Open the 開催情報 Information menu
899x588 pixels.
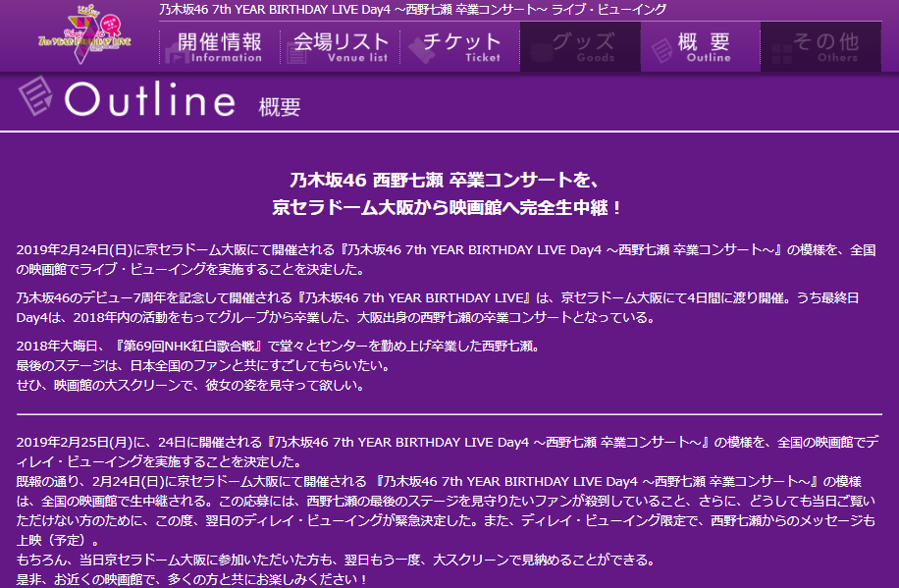[x=220, y=47]
